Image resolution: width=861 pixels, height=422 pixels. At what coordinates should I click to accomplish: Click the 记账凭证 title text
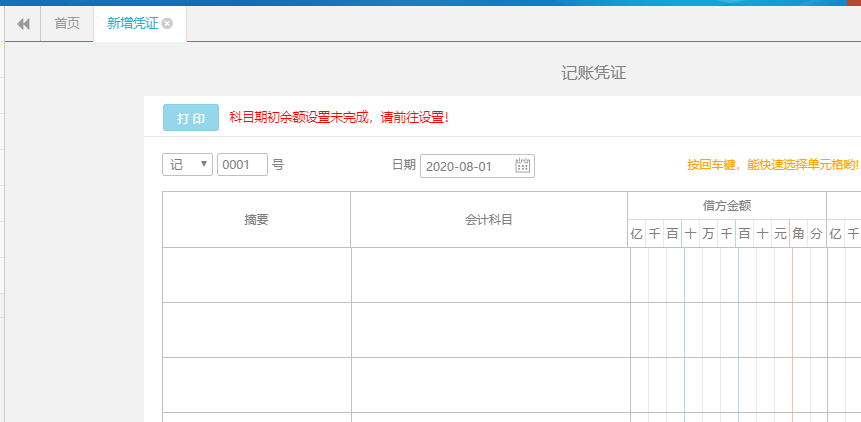click(x=594, y=73)
